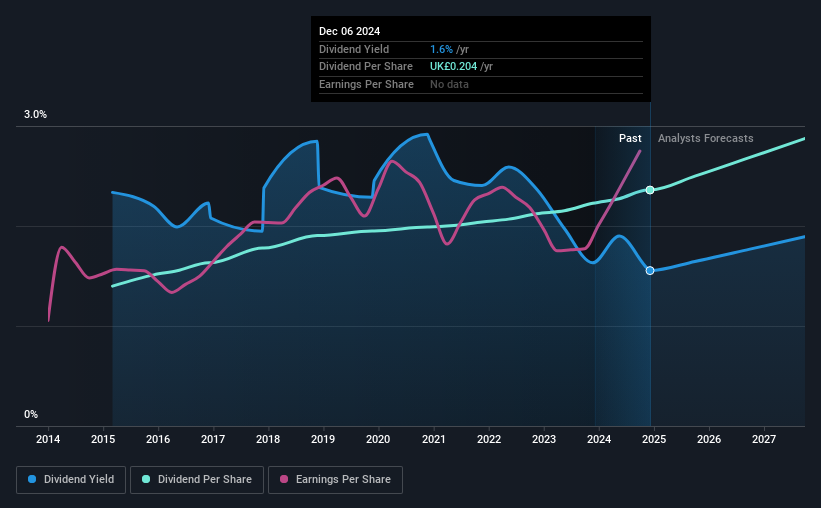Click the teal Dividend Per Share legend dot
The image size is (821, 508).
146,479
